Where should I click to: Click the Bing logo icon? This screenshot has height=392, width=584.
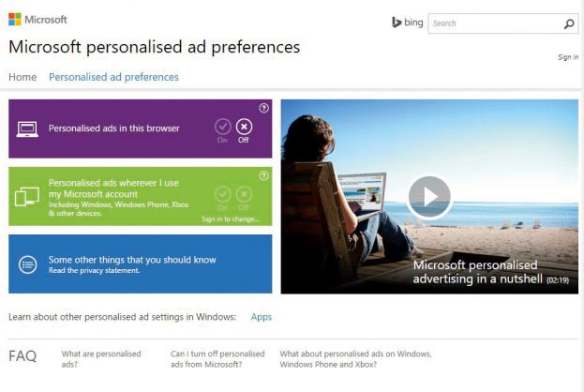(x=397, y=23)
